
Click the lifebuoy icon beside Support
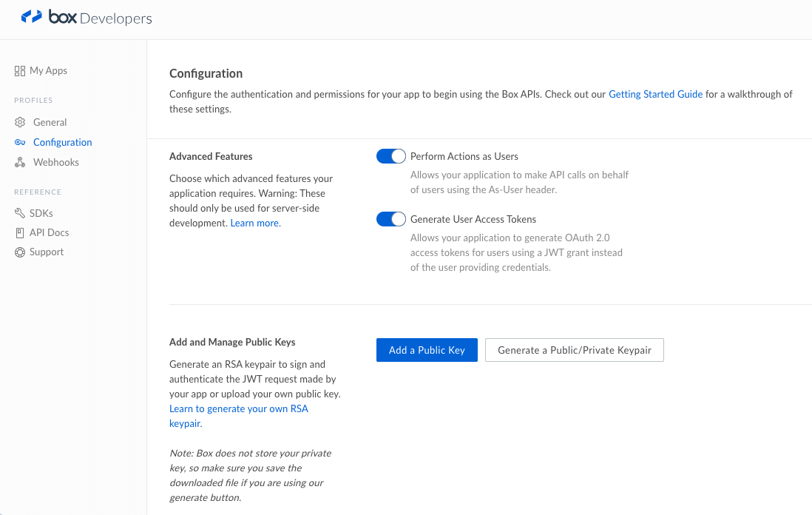click(x=20, y=252)
